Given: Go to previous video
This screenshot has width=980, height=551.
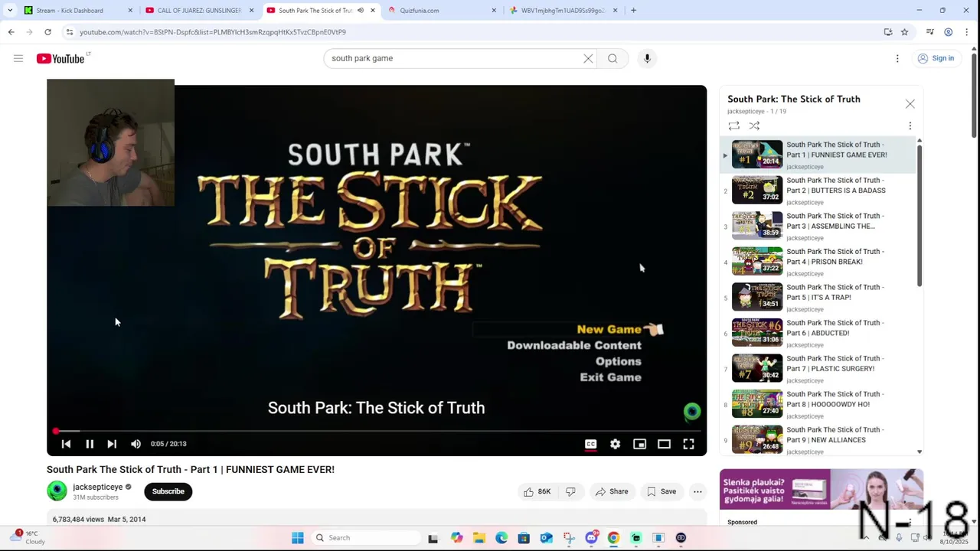Looking at the screenshot, I should (x=66, y=444).
